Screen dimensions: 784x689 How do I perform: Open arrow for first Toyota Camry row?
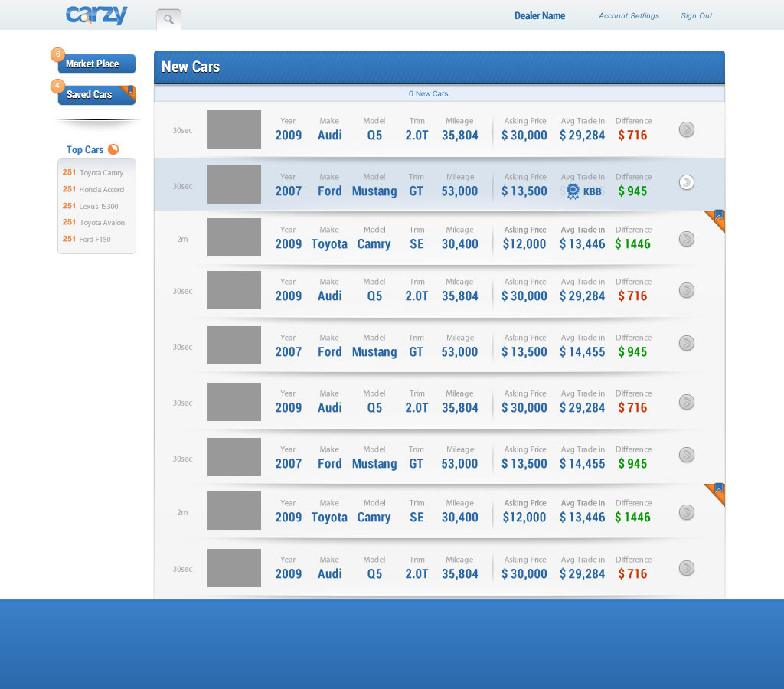tap(687, 239)
